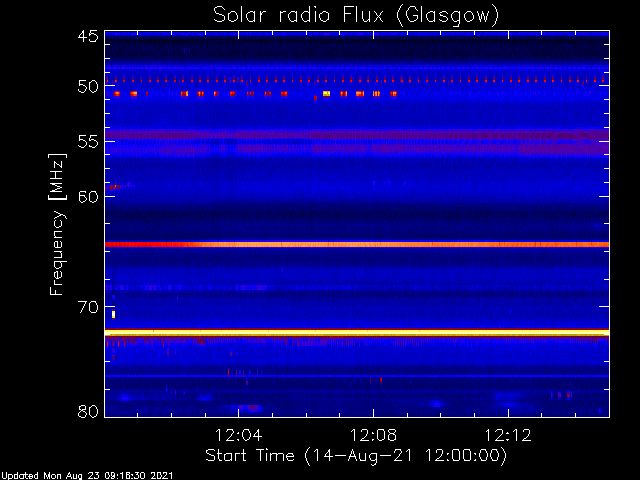The image size is (640, 480).
Task: Click the 12:04 time axis label
Action: point(238,435)
